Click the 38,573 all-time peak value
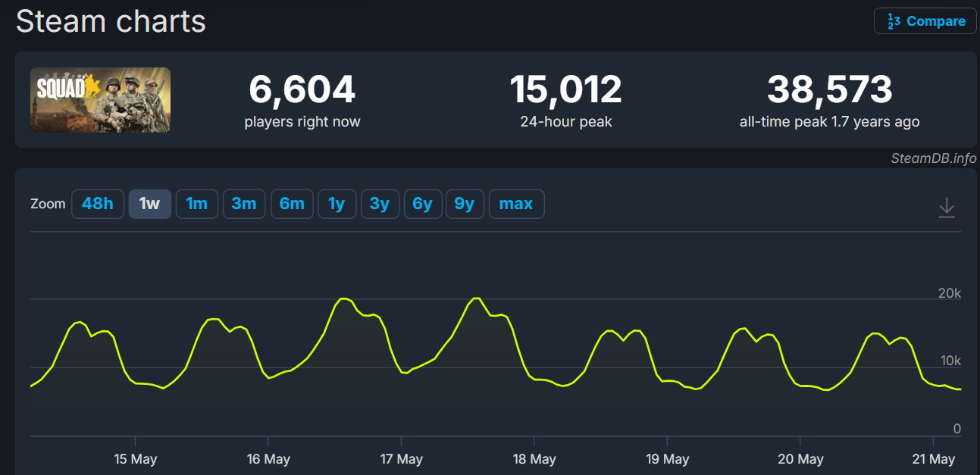This screenshot has height=475, width=980. click(830, 89)
